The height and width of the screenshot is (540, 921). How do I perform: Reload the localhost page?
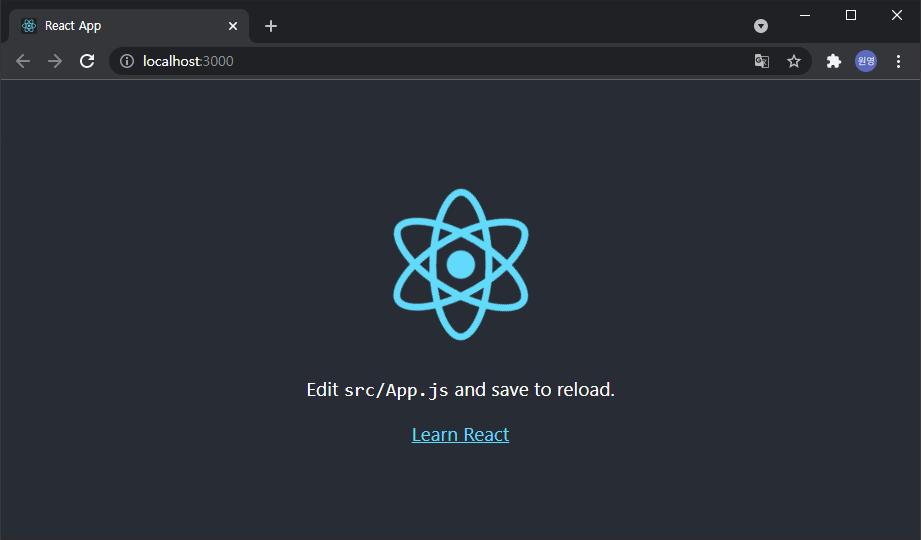coord(87,61)
